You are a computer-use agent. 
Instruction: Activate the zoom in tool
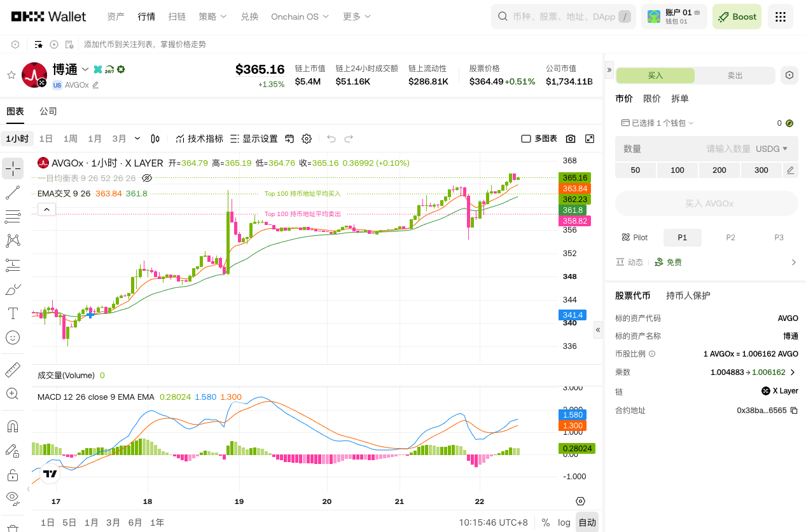point(12,393)
